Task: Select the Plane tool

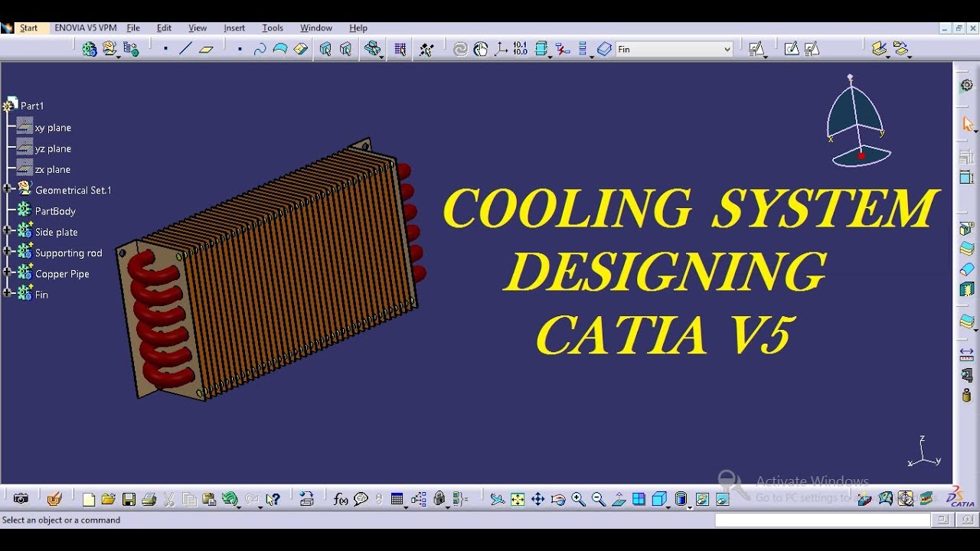Action: point(206,49)
